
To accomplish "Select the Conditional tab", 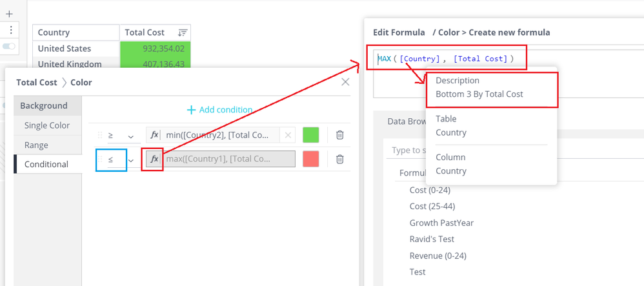I will (46, 165).
